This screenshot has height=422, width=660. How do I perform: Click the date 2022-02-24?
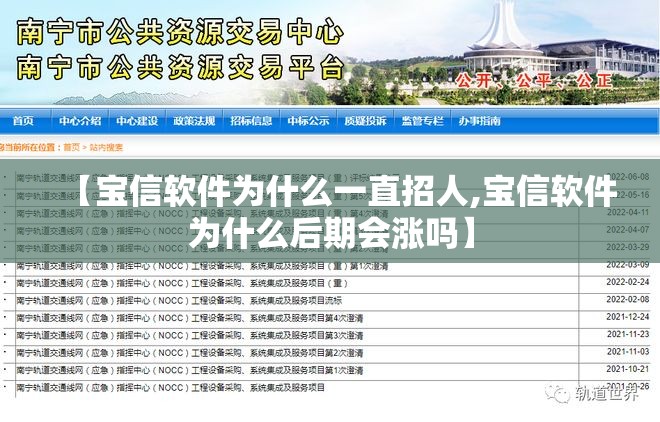[x=628, y=282]
